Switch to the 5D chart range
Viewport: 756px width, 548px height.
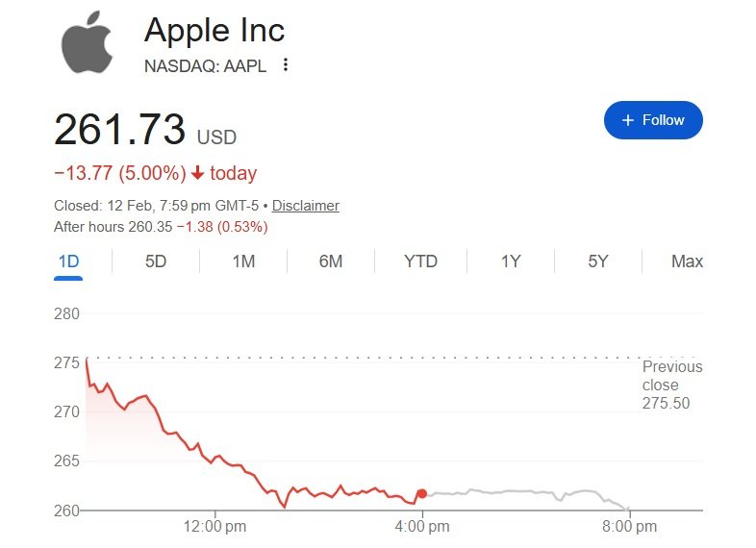click(156, 262)
